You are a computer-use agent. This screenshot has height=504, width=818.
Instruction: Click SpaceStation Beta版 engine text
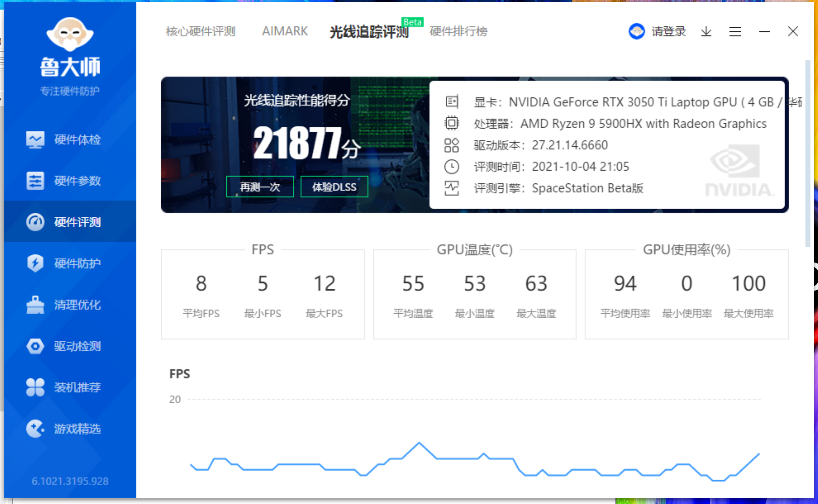[587, 188]
